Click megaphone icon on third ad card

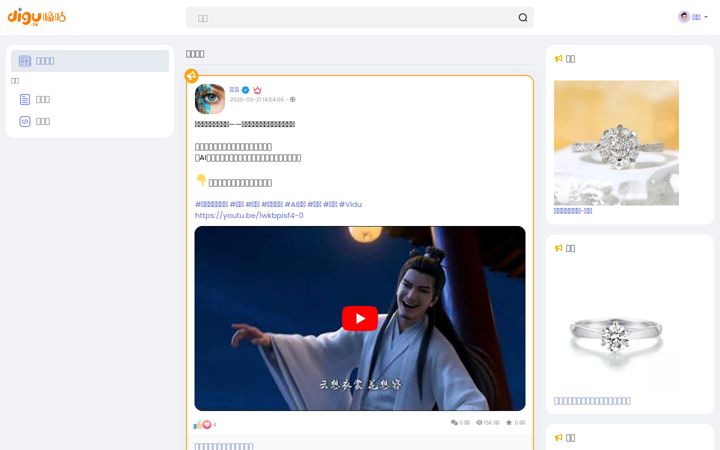[558, 438]
